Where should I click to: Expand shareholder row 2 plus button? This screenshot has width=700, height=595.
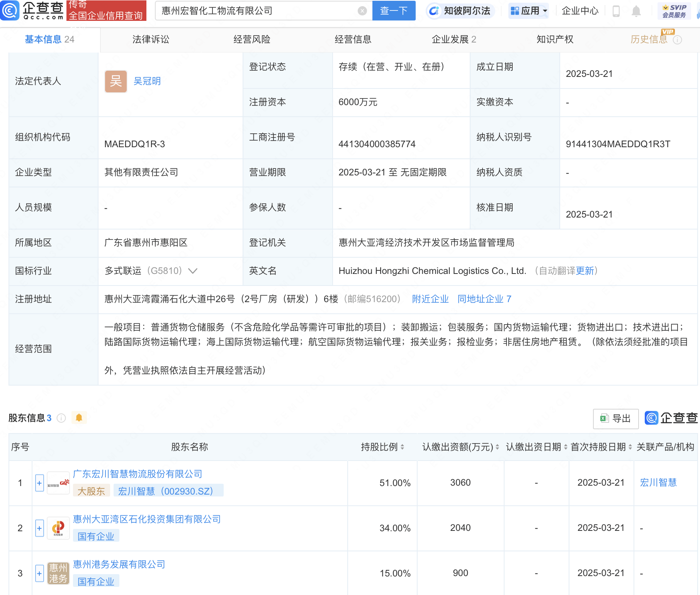[39, 528]
